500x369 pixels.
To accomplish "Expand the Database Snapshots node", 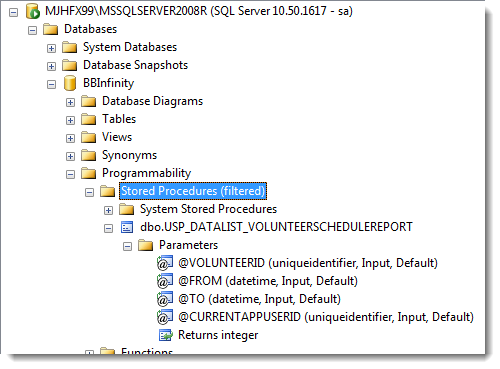I will 51,67.
